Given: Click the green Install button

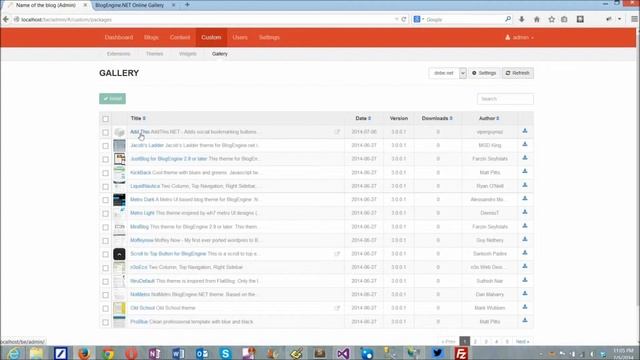Looking at the screenshot, I should [x=112, y=98].
